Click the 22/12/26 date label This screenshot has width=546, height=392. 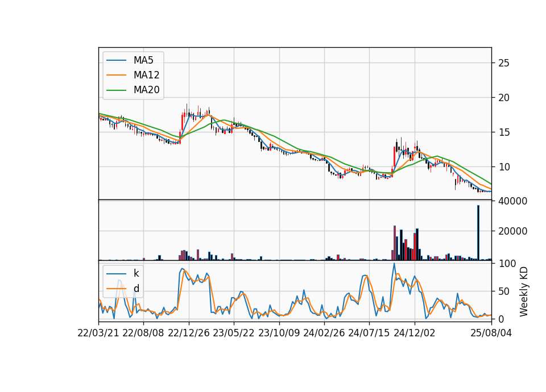coord(189,333)
